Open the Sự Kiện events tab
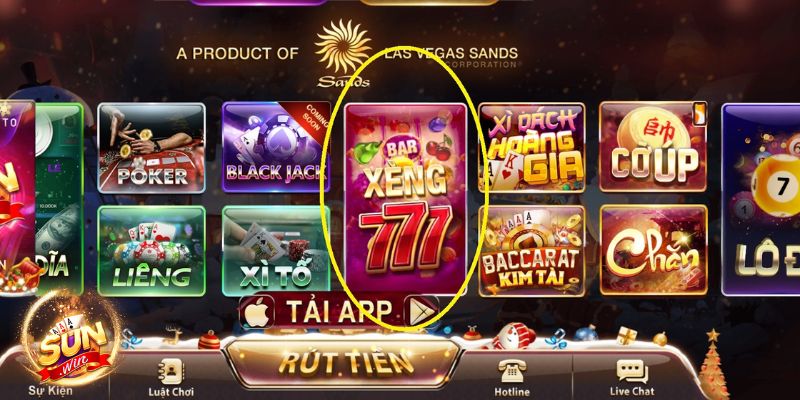This screenshot has width=800, height=400. coord(51,391)
